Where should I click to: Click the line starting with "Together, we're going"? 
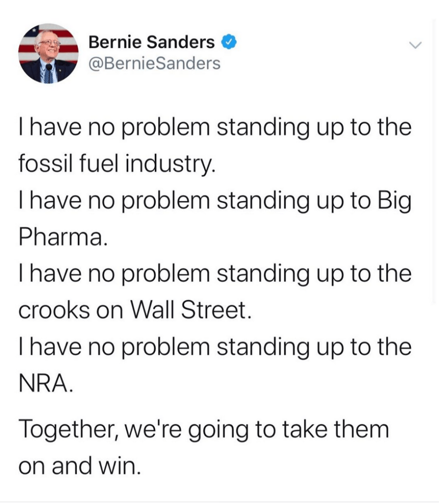203,429
